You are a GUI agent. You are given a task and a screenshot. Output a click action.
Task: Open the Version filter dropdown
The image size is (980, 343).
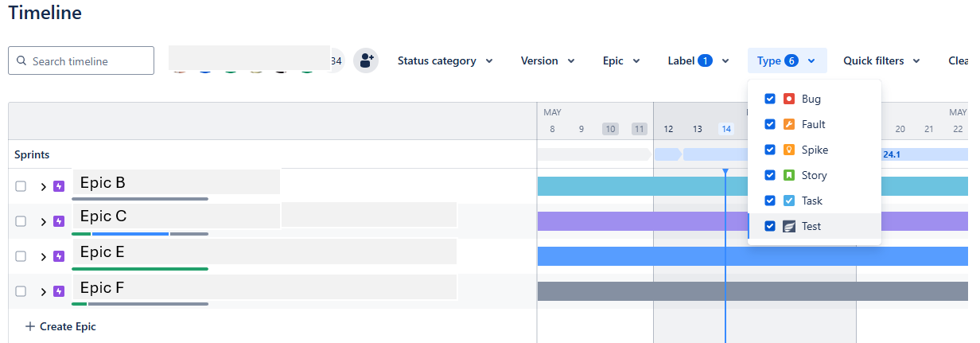coord(548,60)
